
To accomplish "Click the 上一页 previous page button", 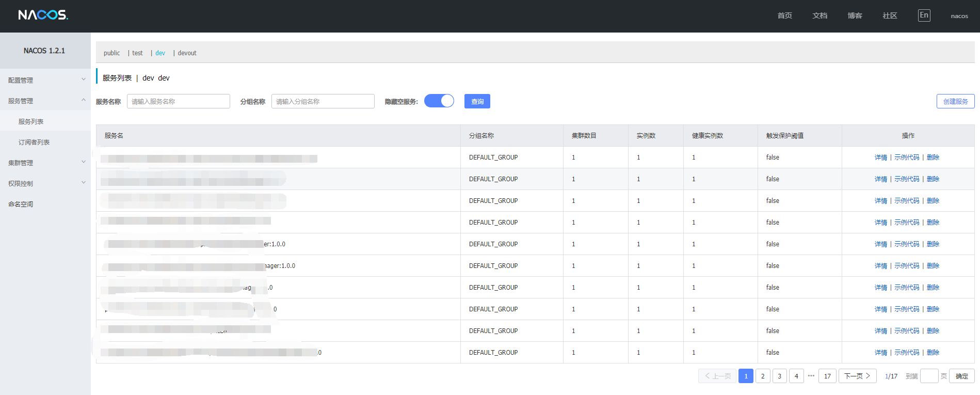I will click(x=717, y=376).
